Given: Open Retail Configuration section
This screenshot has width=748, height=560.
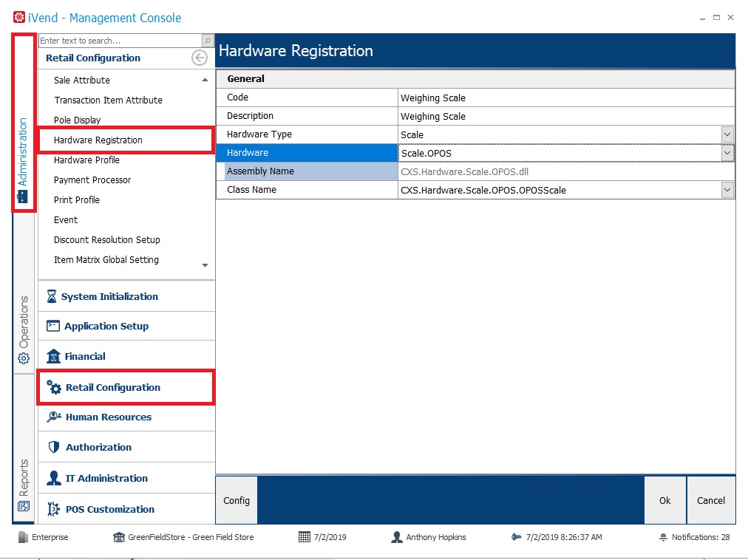Looking at the screenshot, I should click(126, 387).
